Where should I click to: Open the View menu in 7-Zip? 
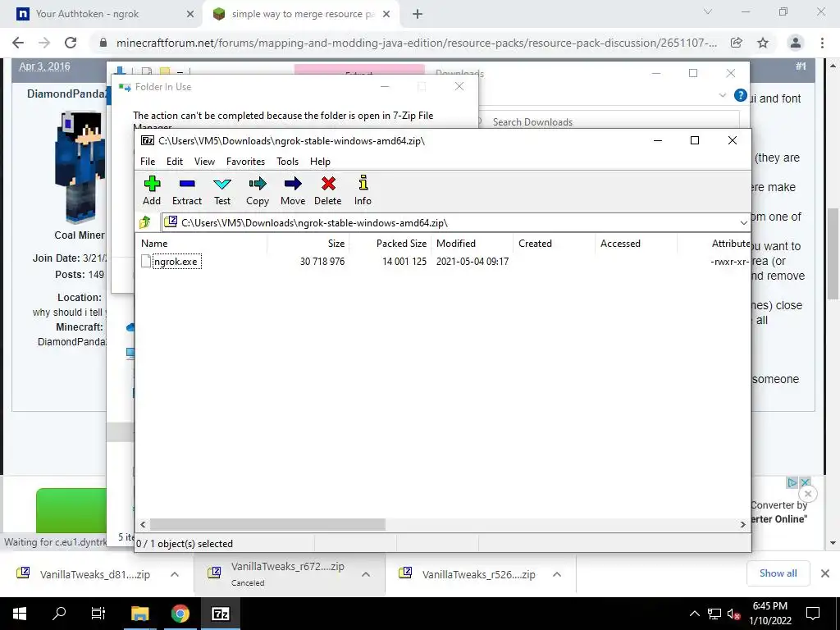[204, 162]
